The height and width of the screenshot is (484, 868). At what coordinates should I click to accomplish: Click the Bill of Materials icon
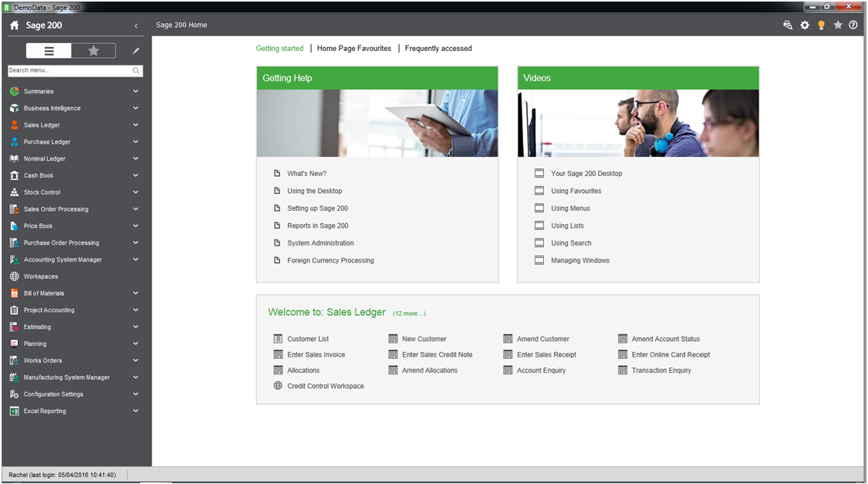15,293
